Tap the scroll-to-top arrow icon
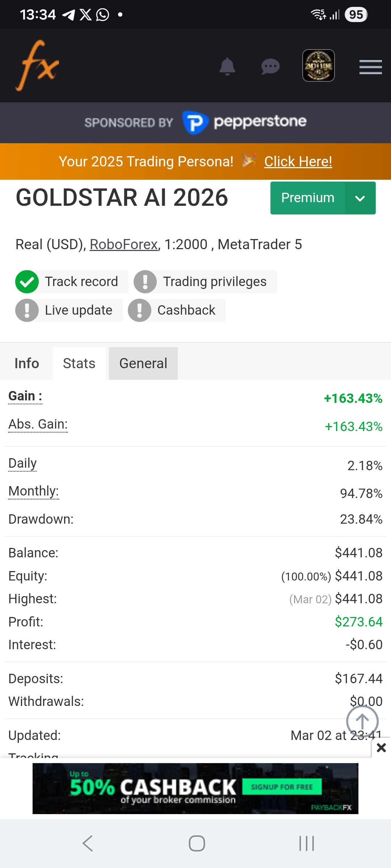Image resolution: width=391 pixels, height=868 pixels. [362, 721]
